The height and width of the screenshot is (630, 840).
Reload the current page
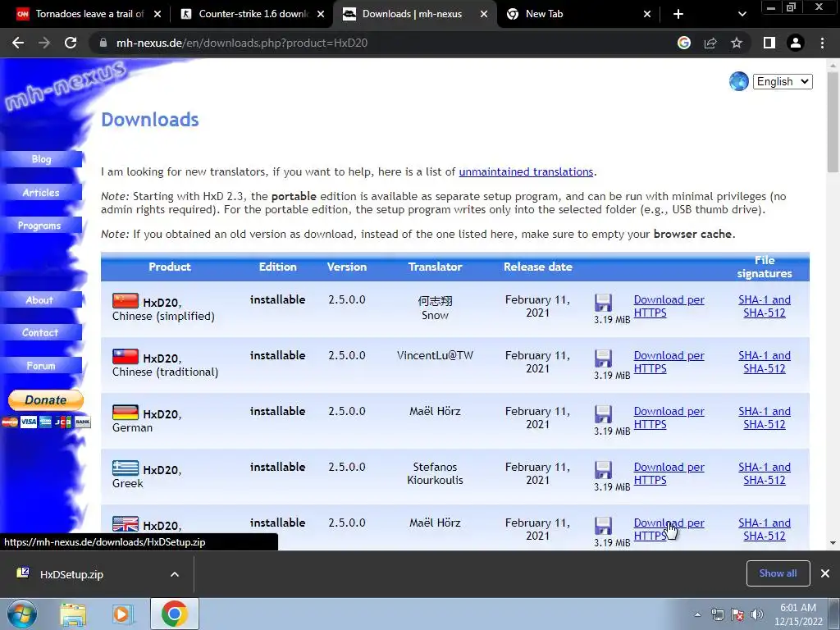point(71,43)
